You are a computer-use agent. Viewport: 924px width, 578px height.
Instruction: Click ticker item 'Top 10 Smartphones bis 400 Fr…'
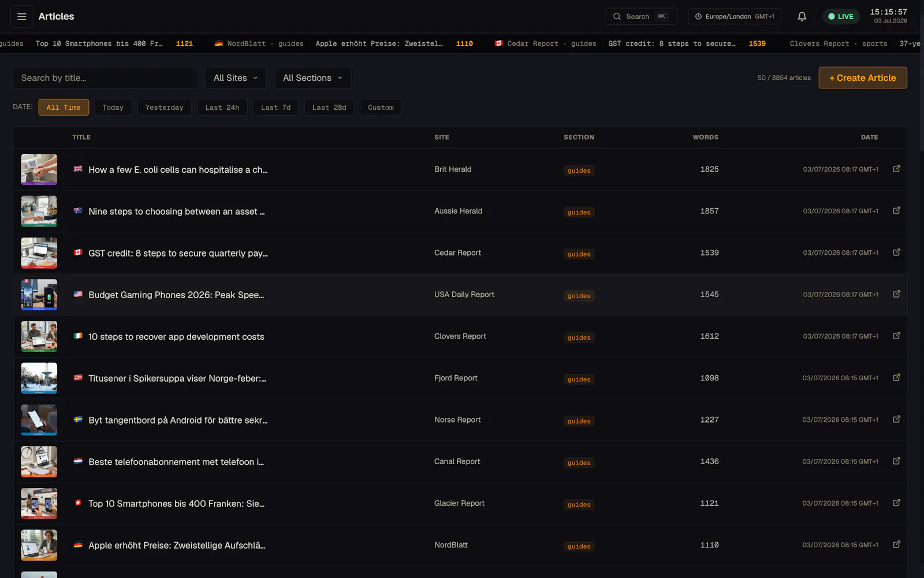99,44
